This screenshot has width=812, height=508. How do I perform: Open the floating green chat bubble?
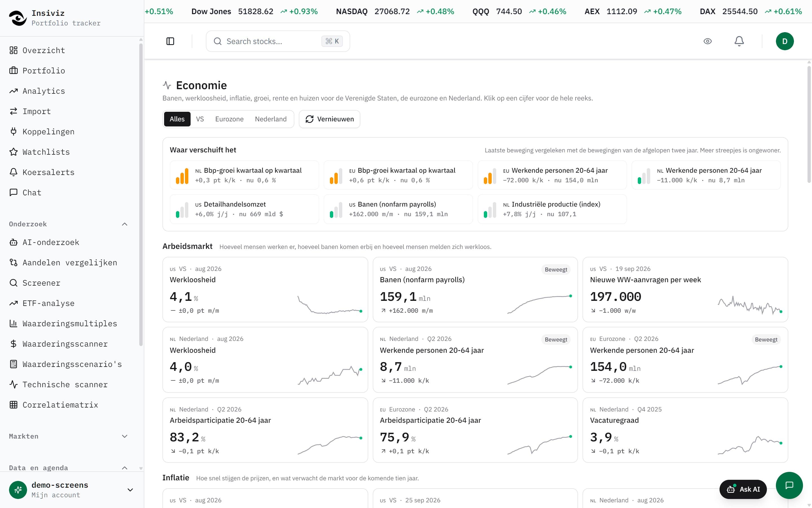(789, 485)
